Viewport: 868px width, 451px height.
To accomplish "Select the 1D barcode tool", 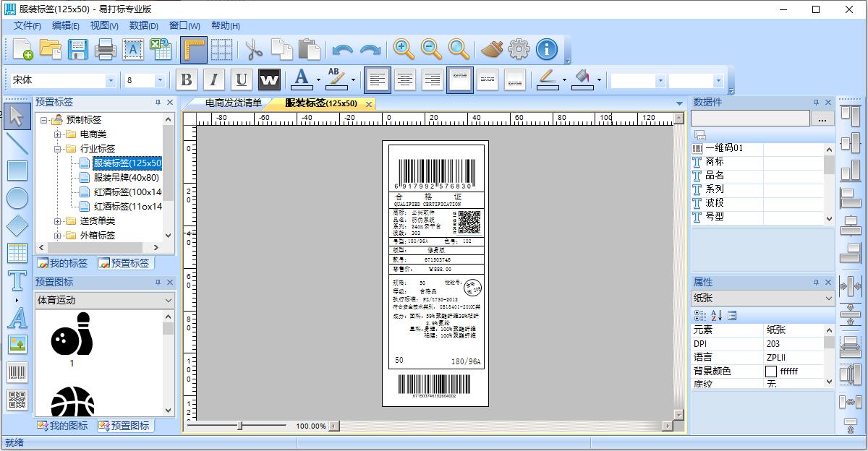I will pyautogui.click(x=17, y=372).
